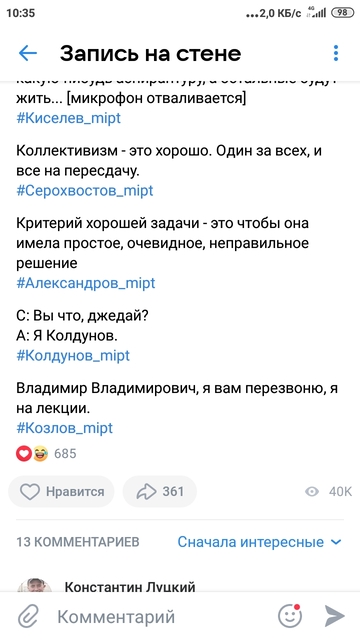The height and width of the screenshot is (640, 360).
Task: Tap the back arrow icon
Action: [x=28, y=53]
